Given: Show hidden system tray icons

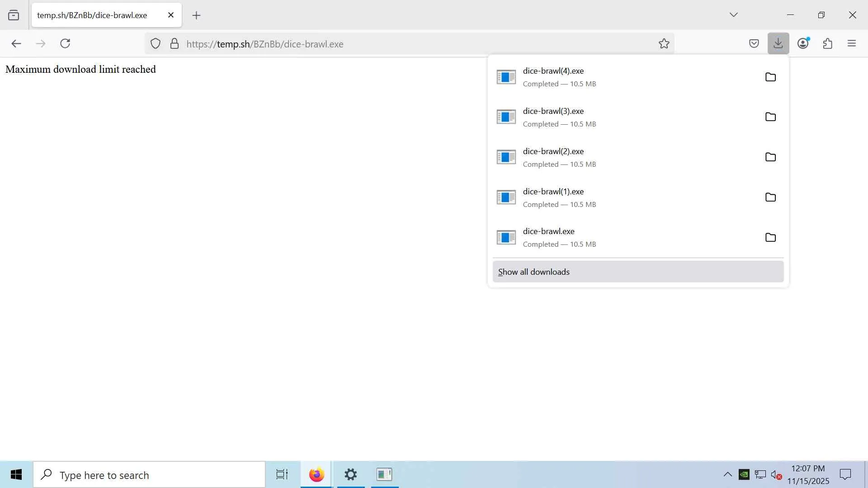Looking at the screenshot, I should (727, 474).
